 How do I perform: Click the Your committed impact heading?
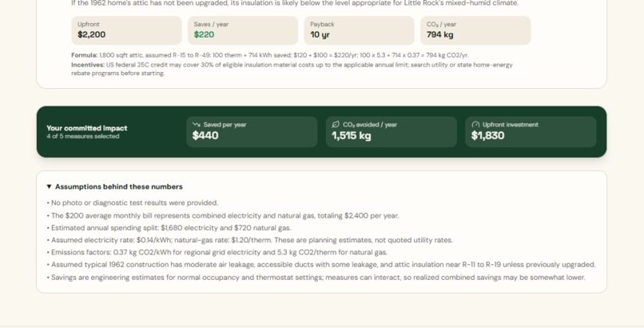click(x=87, y=128)
